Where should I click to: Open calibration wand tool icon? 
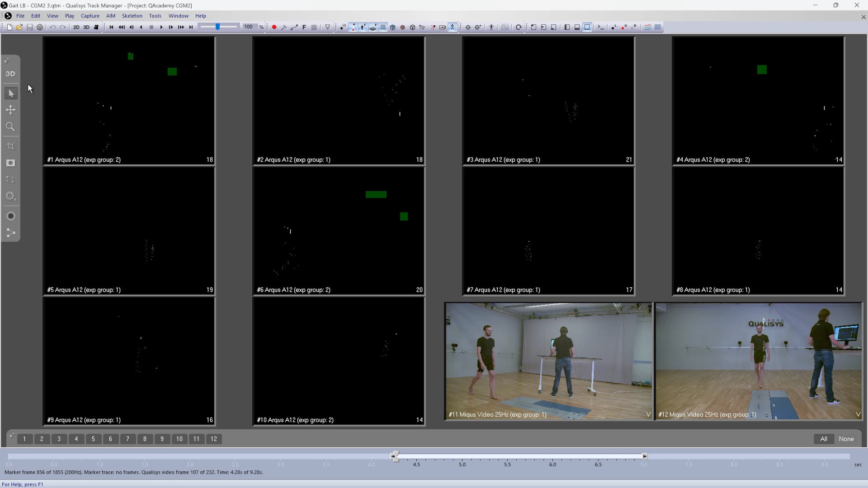pos(284,27)
